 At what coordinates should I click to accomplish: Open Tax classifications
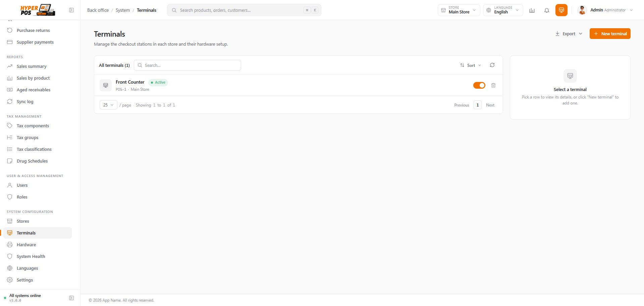(x=38, y=149)
